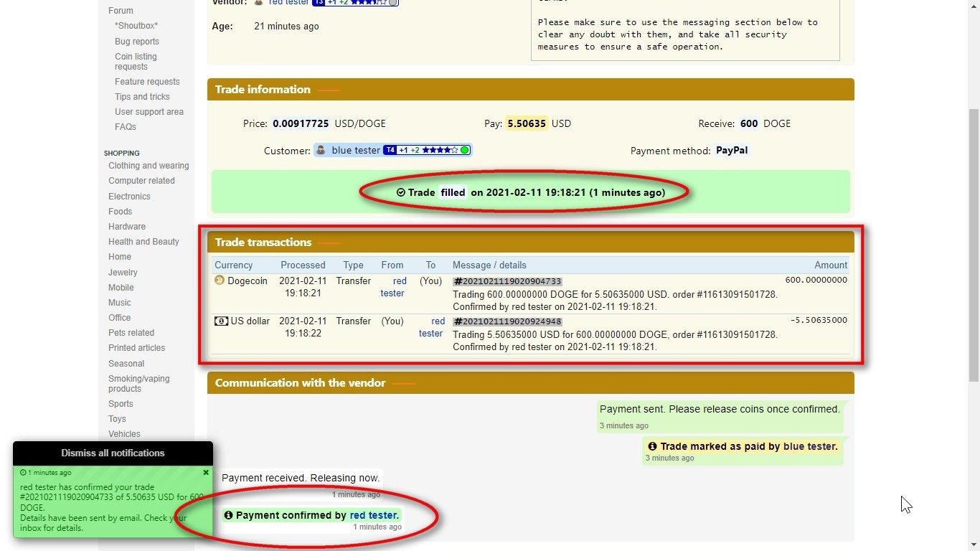Screen dimensions: 980x551
Task: Click blue tester customer name
Action: [356, 151]
